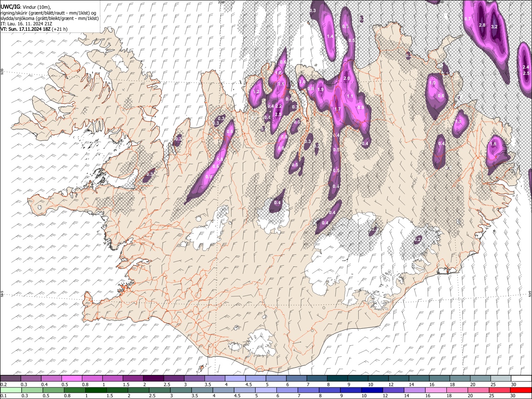
Task: Click the '2.8' precipitation value on map
Action: (x=482, y=25)
